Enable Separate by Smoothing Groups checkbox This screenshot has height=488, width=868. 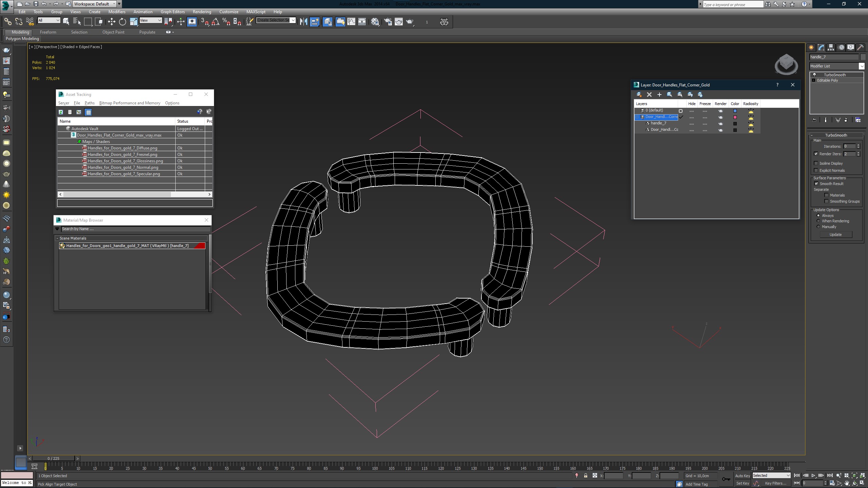pyautogui.click(x=826, y=201)
